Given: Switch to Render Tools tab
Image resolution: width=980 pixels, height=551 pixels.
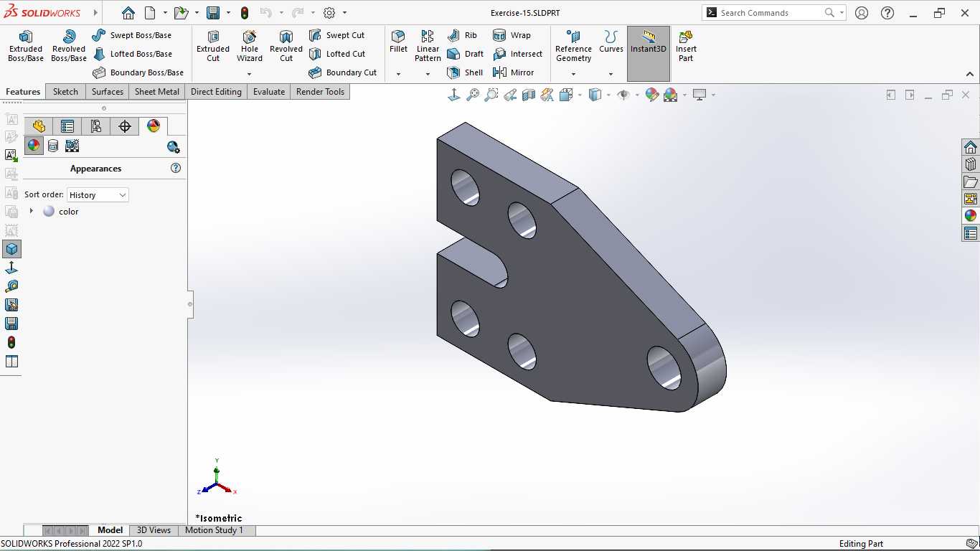Looking at the screenshot, I should click(321, 91).
